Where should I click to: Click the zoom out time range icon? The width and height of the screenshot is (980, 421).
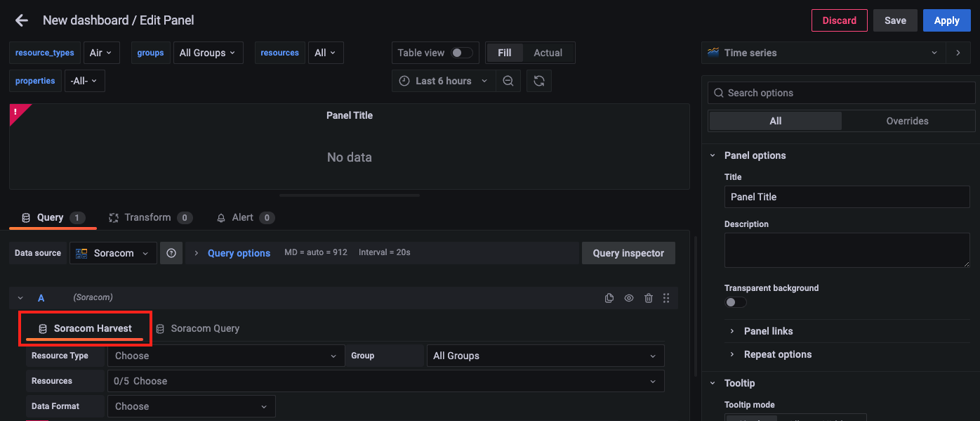pos(508,81)
